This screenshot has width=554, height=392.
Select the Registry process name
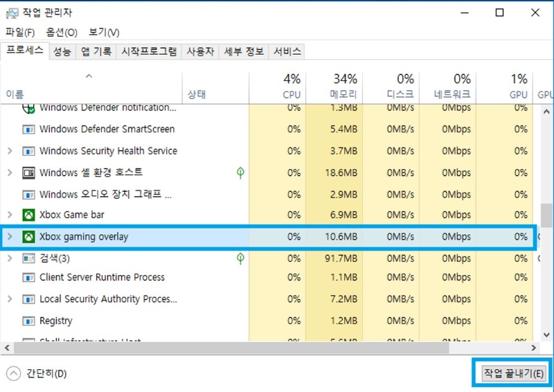(56, 321)
